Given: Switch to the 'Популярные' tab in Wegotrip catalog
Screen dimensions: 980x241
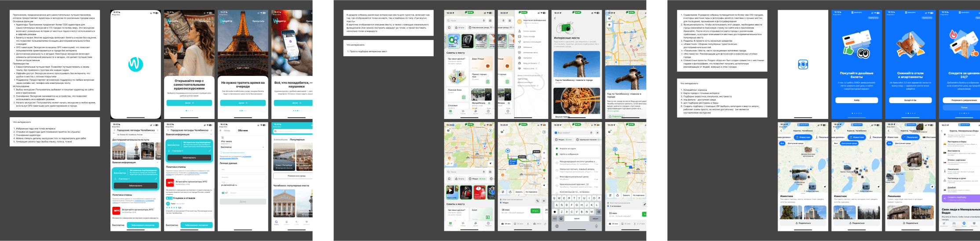Looking at the screenshot, I should pyautogui.click(x=297, y=140).
